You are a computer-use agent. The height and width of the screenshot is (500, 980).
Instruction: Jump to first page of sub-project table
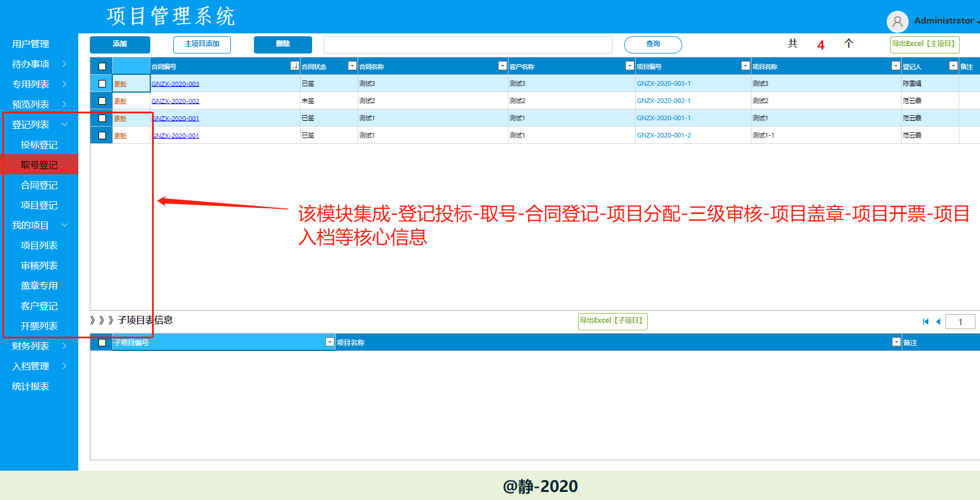(926, 322)
